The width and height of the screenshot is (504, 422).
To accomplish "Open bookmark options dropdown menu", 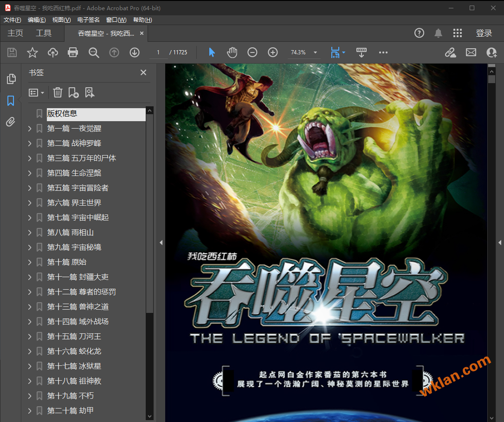I will [x=37, y=93].
